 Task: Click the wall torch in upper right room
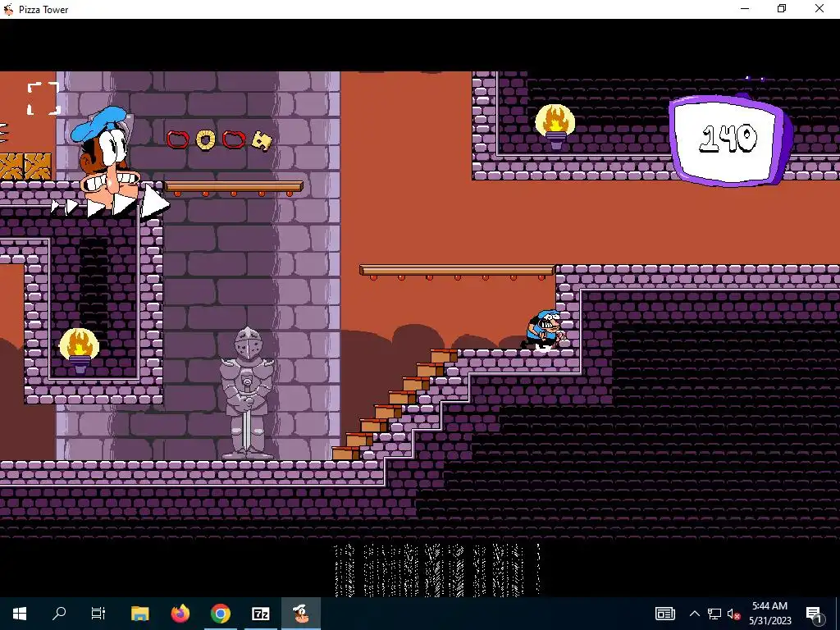pyautogui.click(x=555, y=126)
